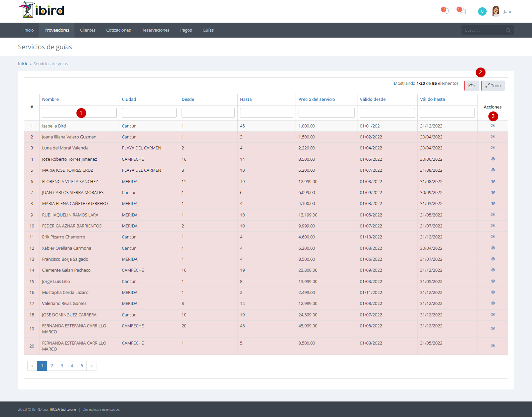Viewport: 532px width, 417px height.
Task: Click the Inicio breadcrumb link
Action: click(x=23, y=64)
